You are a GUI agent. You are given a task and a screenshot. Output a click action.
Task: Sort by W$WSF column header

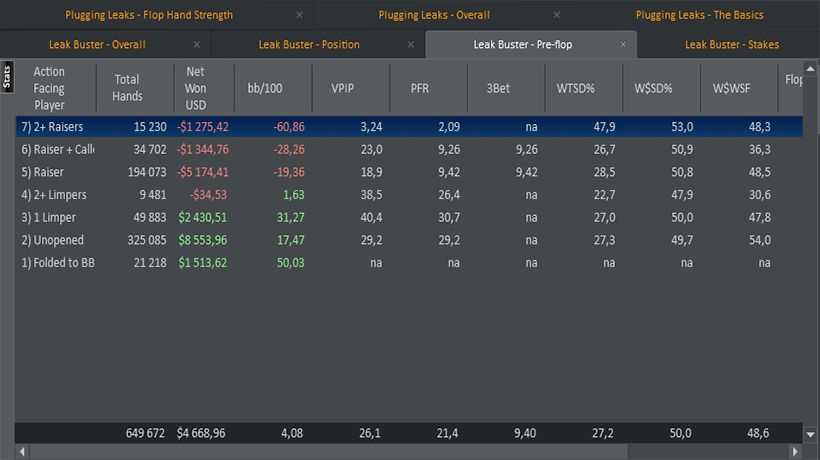pyautogui.click(x=739, y=88)
